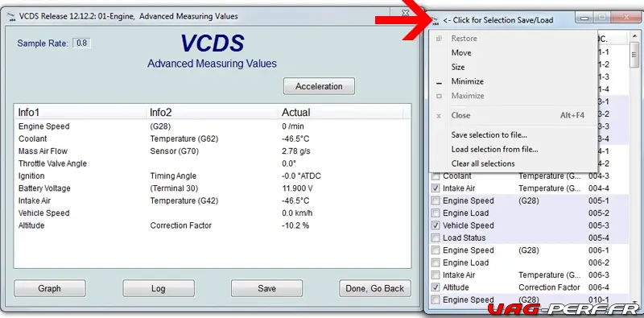
Task: Click the 006-4 group label
Action: click(598, 287)
